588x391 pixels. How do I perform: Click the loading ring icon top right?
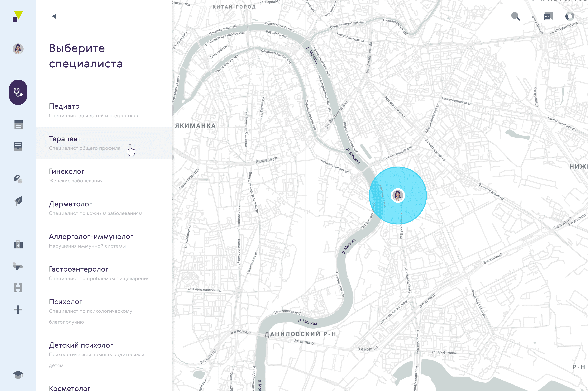pos(570,16)
